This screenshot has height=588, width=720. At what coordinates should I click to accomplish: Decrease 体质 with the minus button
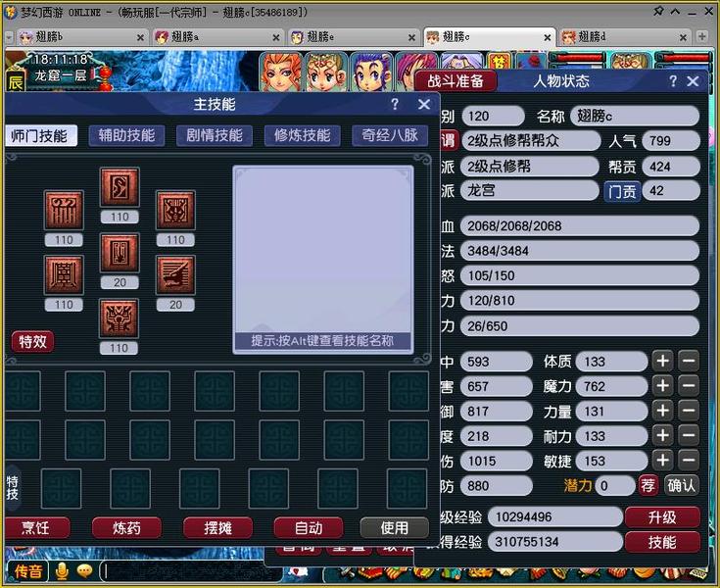[x=689, y=361]
